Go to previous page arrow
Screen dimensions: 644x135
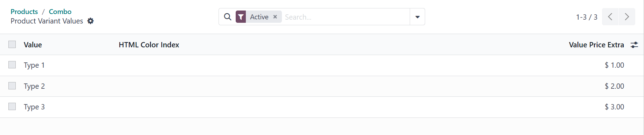610,17
